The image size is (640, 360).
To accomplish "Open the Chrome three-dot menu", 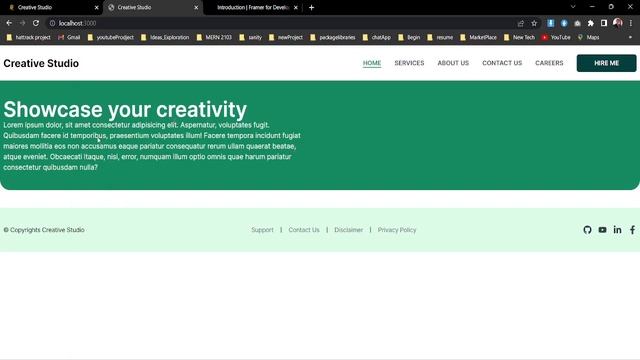I will [x=631, y=23].
